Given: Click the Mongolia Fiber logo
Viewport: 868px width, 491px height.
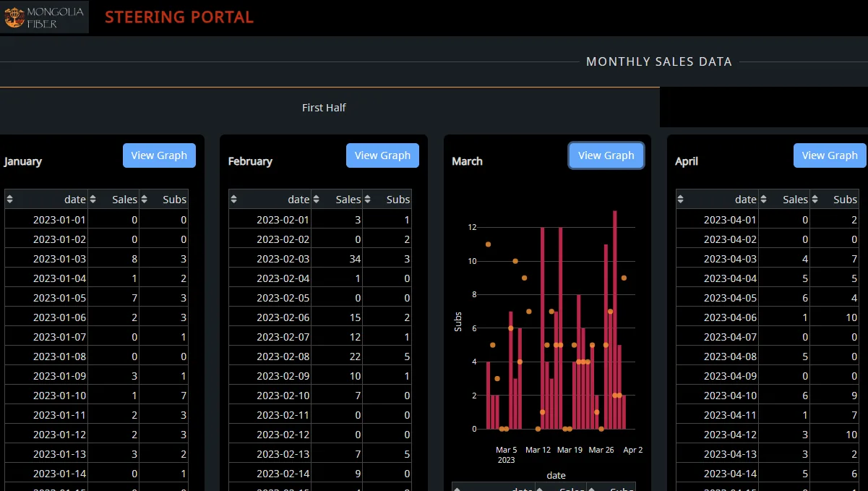Looking at the screenshot, I should [45, 17].
